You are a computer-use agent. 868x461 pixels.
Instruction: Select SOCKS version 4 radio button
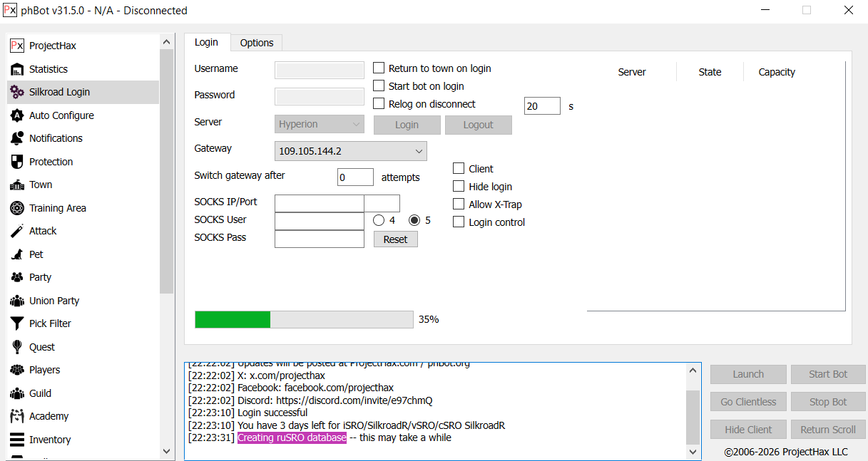(379, 220)
